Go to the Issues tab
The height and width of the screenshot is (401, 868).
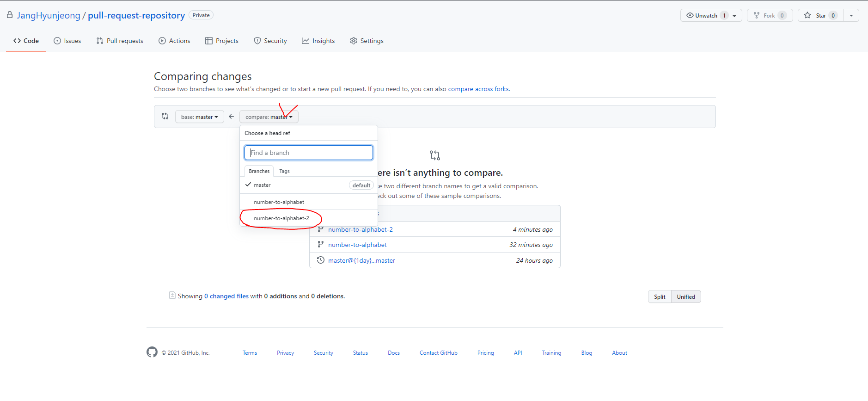[67, 41]
